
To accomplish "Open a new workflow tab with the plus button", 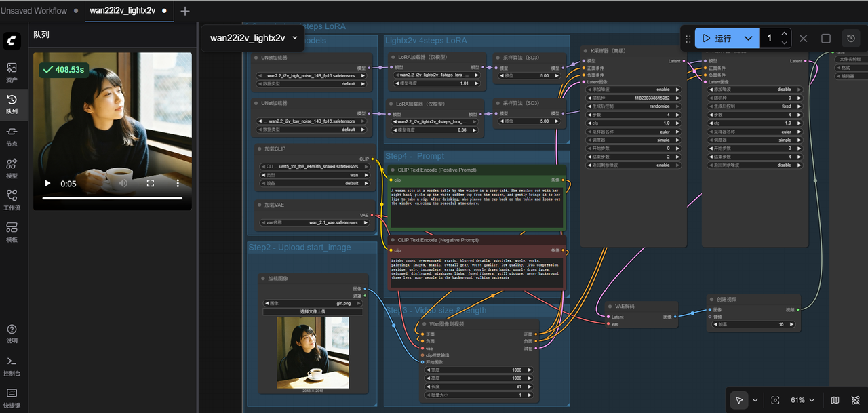I will (x=185, y=11).
